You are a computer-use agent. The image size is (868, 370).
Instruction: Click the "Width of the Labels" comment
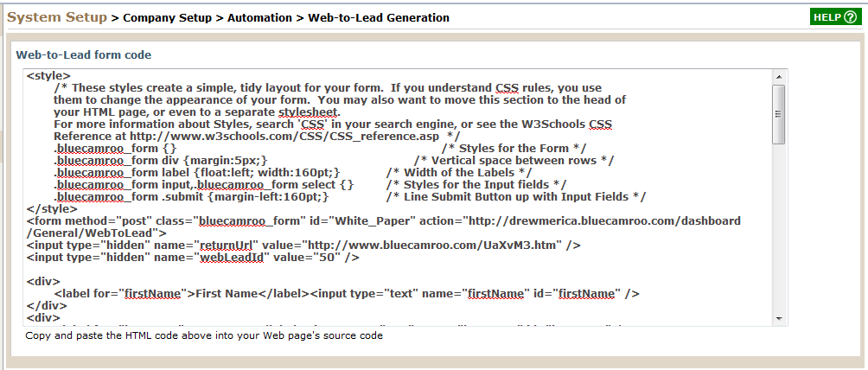459,173
